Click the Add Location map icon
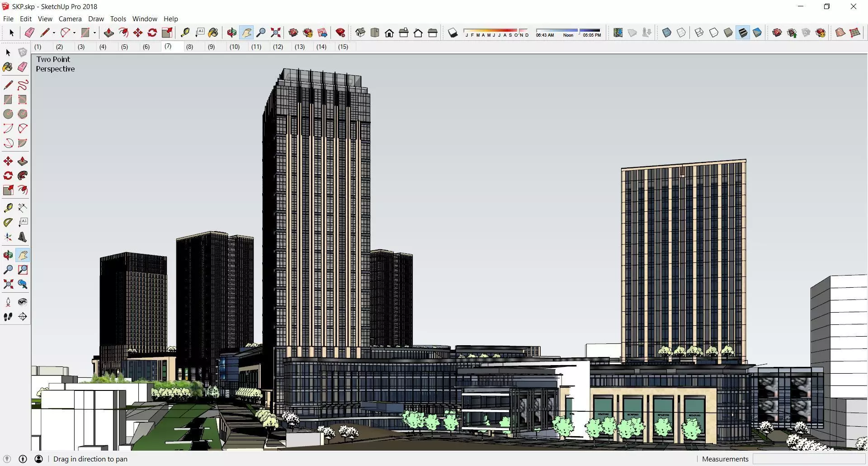Screen dimensions: 868x466 click(618, 33)
